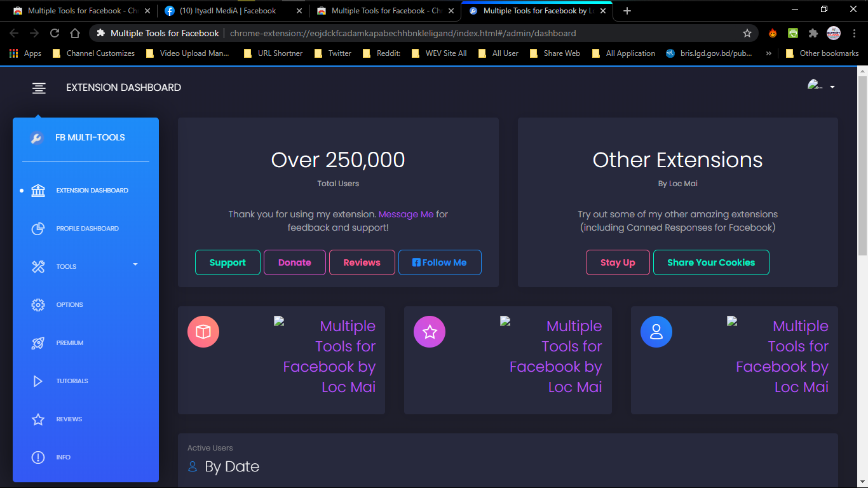868x488 pixels.
Task: Click the Other Extensions heading
Action: pos(677,159)
